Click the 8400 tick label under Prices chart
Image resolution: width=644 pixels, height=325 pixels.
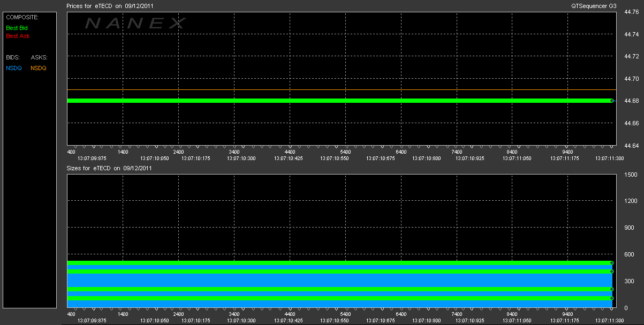coord(512,152)
